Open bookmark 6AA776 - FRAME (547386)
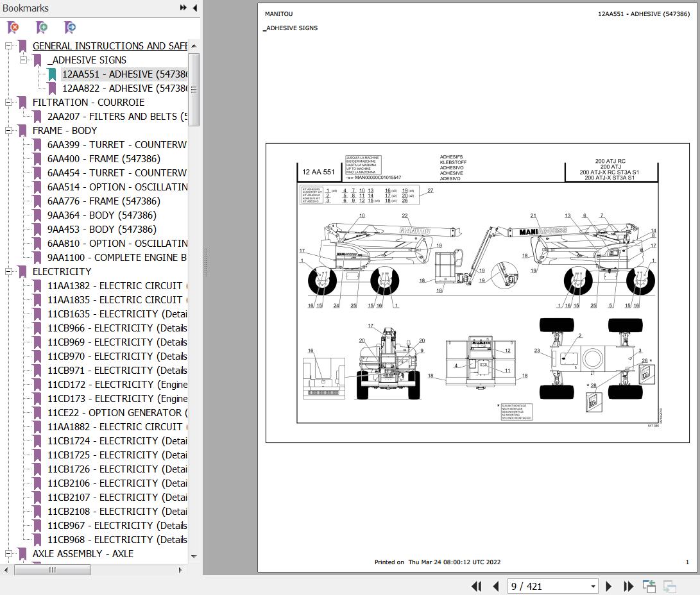The height and width of the screenshot is (595, 700). pos(103,201)
